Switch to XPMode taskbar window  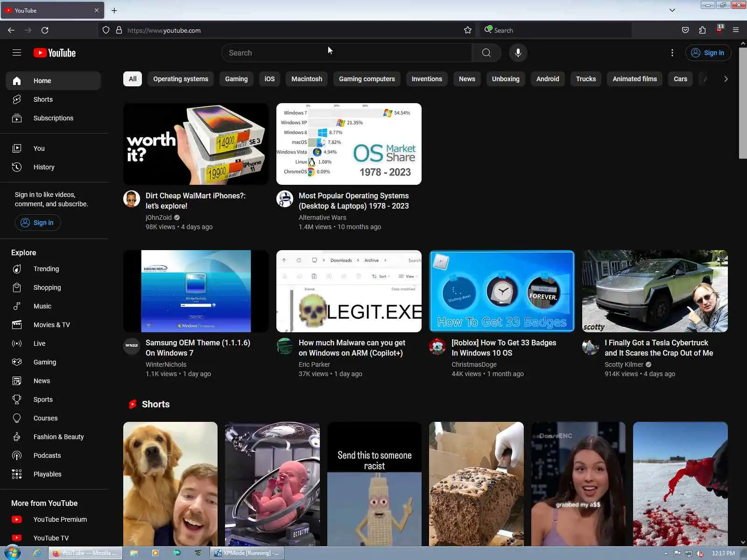(x=247, y=553)
